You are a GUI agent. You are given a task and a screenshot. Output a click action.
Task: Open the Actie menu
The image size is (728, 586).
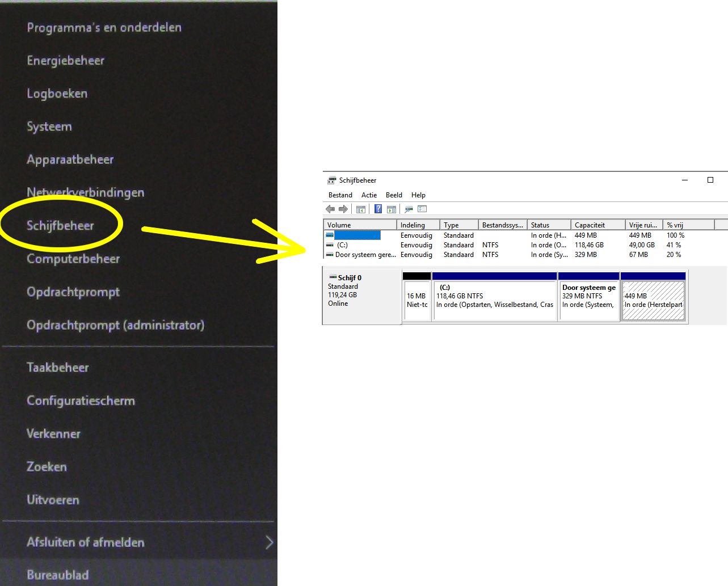369,195
